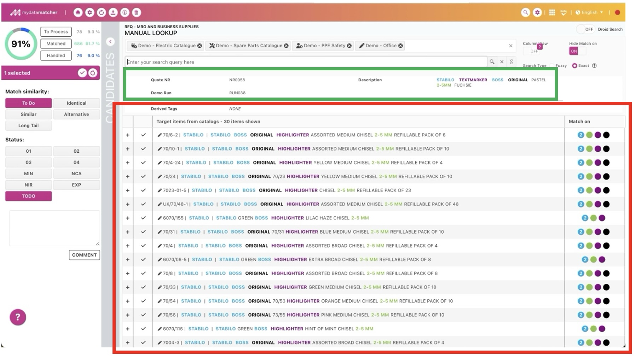Click the green Match on dot for 70/8
The image size is (641, 364).
click(589, 274)
